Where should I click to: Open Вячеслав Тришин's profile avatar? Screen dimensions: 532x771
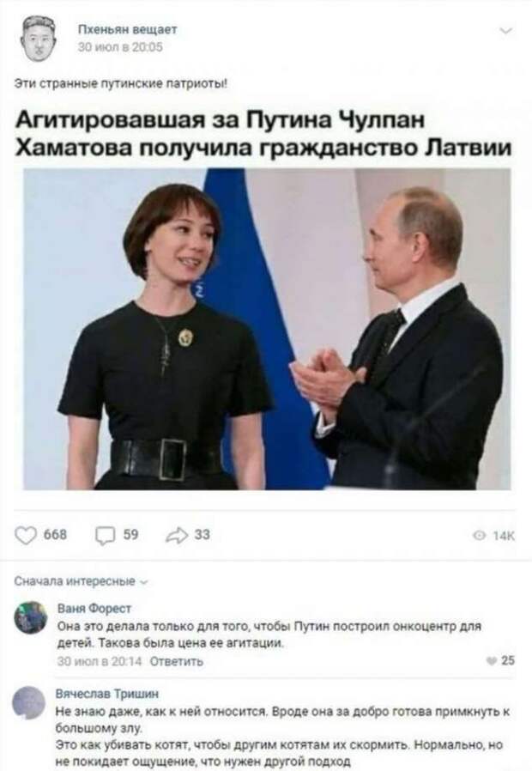click(30, 702)
